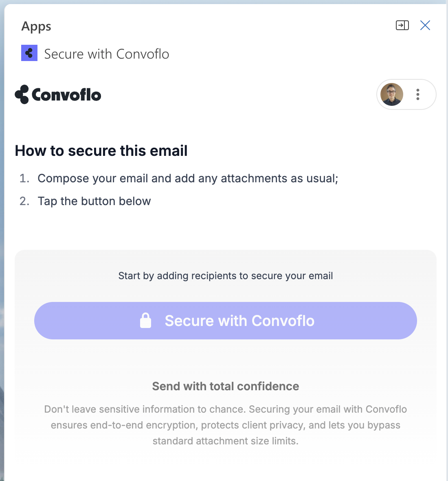
Task: Click the purple Convoflo add-in icon
Action: pyautogui.click(x=29, y=53)
